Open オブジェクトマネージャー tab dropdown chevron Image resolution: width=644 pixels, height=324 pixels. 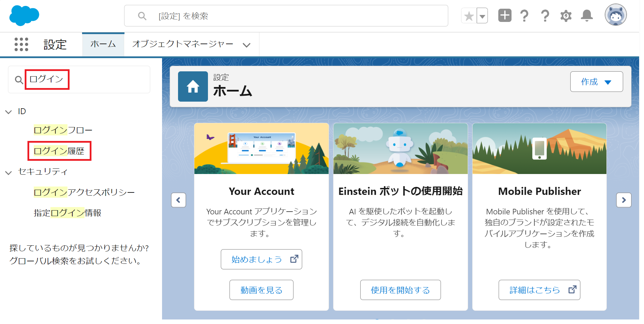tap(247, 45)
